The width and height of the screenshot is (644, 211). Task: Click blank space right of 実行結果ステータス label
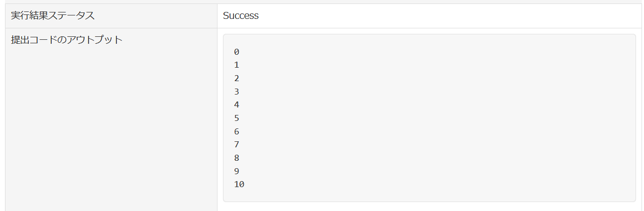point(159,15)
